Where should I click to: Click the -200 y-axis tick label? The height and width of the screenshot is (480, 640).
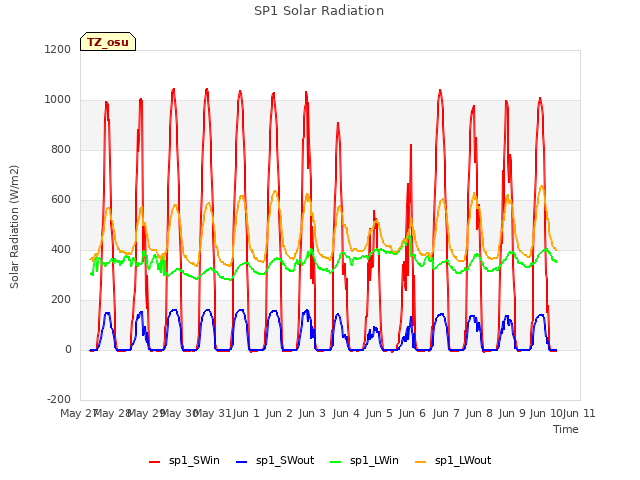click(x=59, y=399)
